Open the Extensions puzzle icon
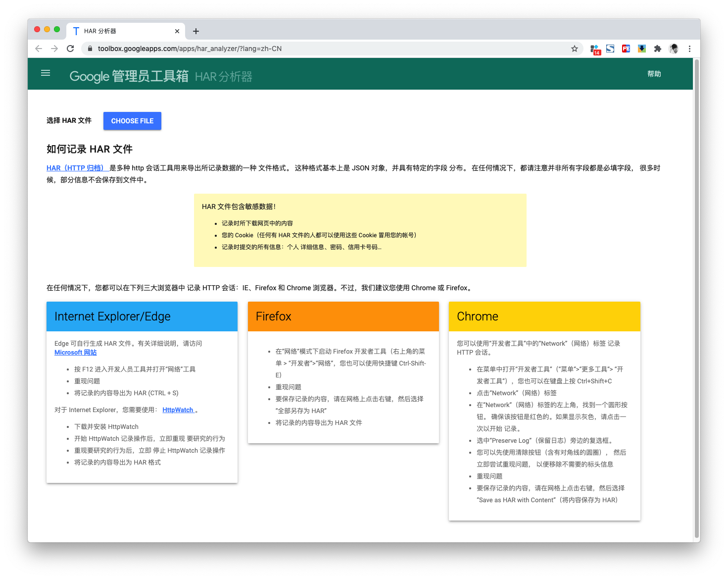Screen dimensions: 728x579 click(x=657, y=49)
